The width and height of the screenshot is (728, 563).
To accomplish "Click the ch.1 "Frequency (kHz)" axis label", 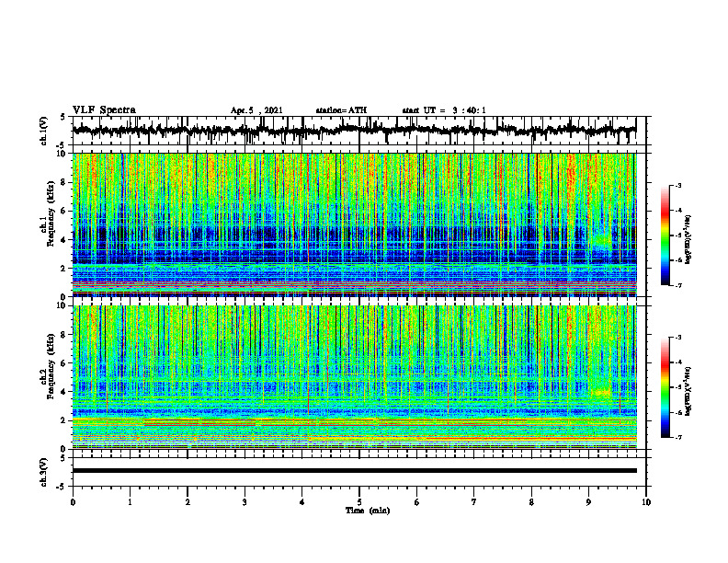I will [x=51, y=214].
